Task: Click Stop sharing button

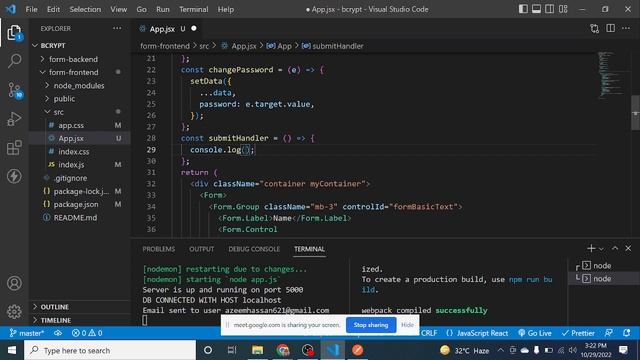Action: tap(371, 325)
